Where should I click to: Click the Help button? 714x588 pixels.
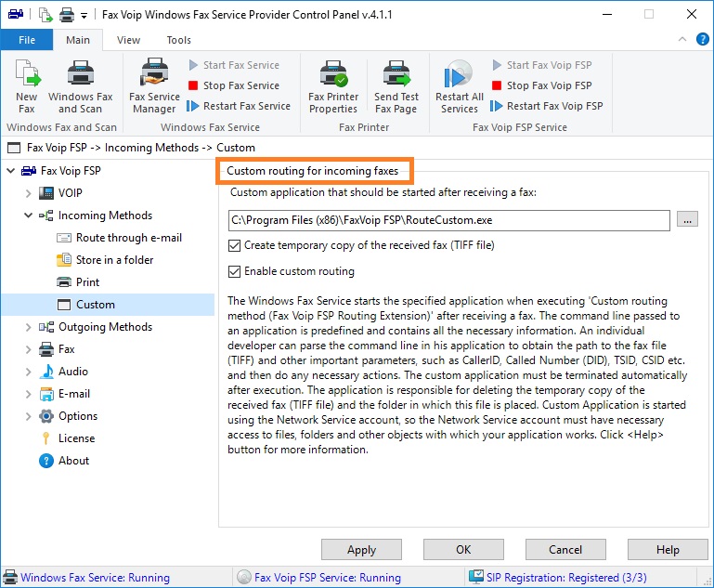coord(668,550)
